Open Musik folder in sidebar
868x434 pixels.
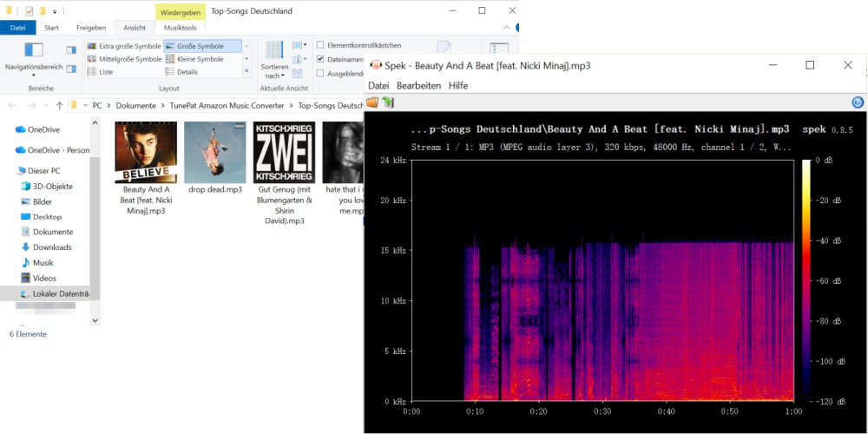[37, 263]
